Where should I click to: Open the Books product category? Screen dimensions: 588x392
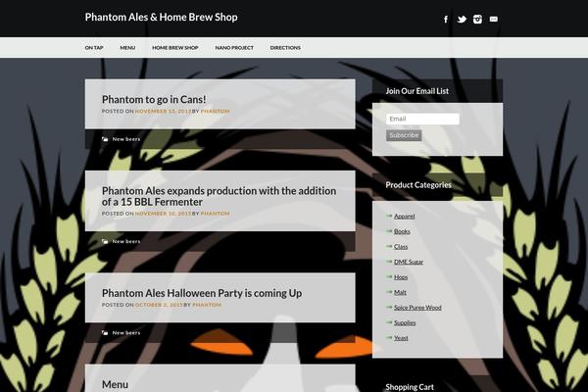(402, 231)
